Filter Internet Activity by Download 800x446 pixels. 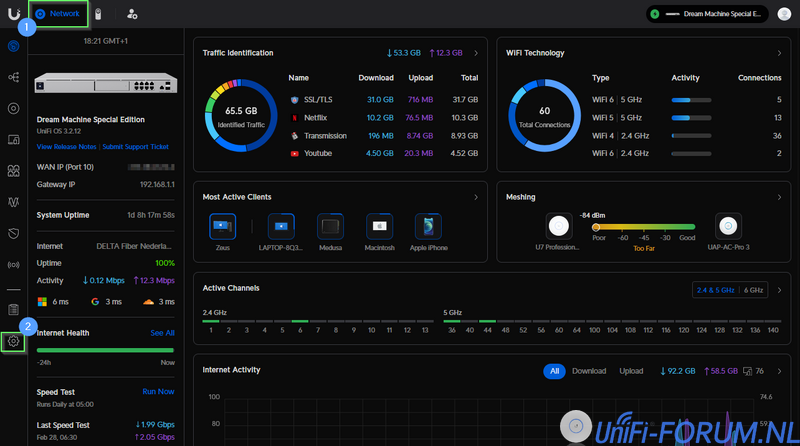(x=589, y=371)
